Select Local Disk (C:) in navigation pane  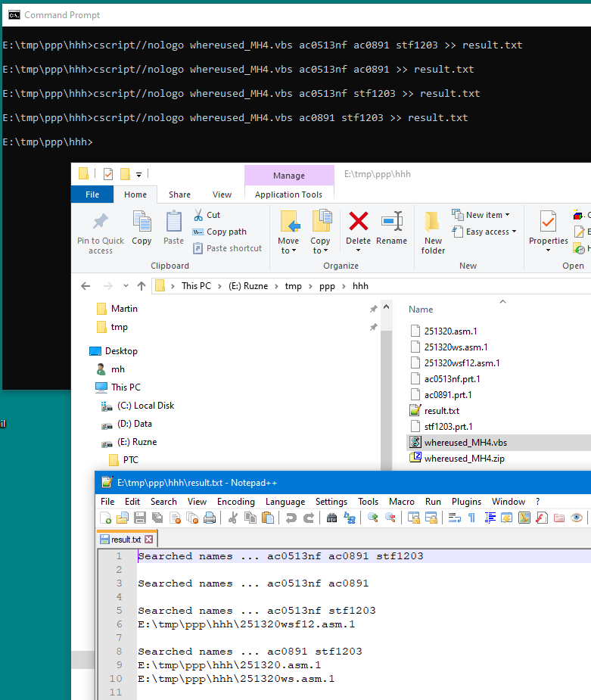click(146, 406)
